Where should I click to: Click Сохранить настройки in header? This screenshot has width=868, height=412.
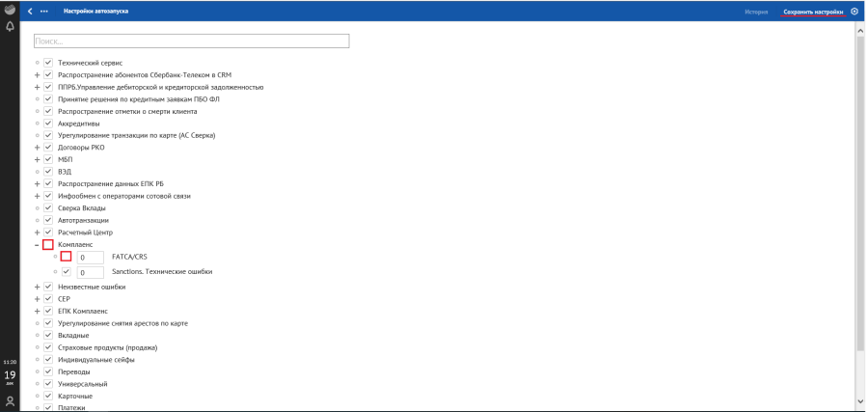(813, 11)
